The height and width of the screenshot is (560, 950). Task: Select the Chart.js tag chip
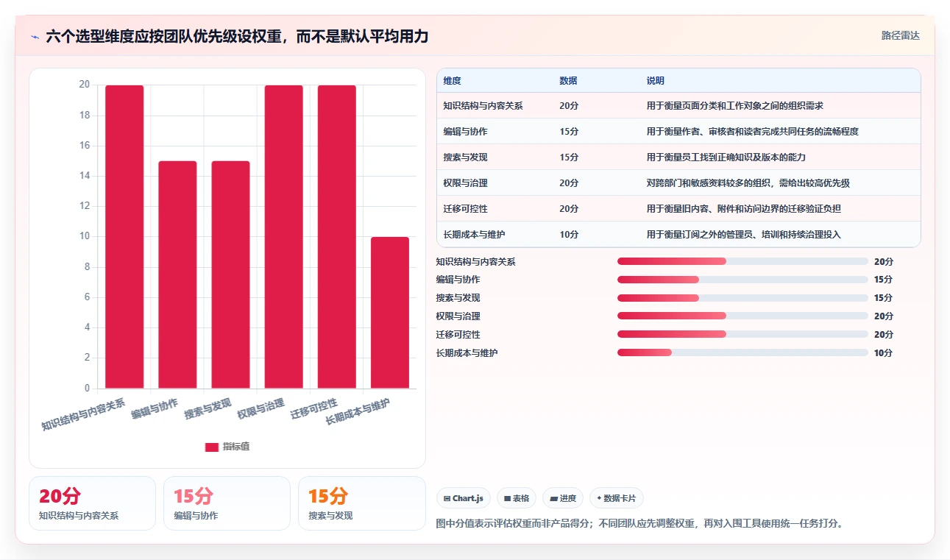pyautogui.click(x=464, y=498)
